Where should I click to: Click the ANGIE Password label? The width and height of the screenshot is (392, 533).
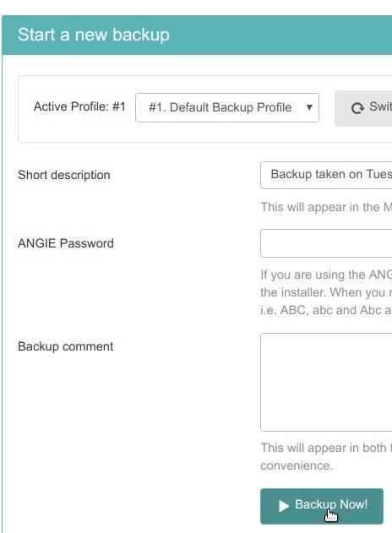66,243
